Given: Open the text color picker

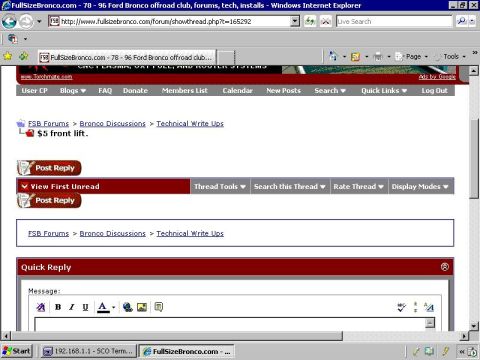Looking at the screenshot, I should 103,307.
